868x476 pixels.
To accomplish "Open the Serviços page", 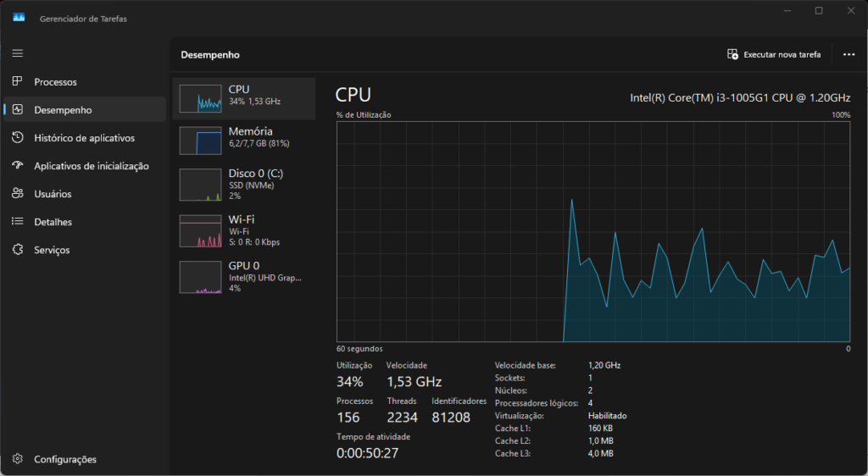I will tap(85, 250).
